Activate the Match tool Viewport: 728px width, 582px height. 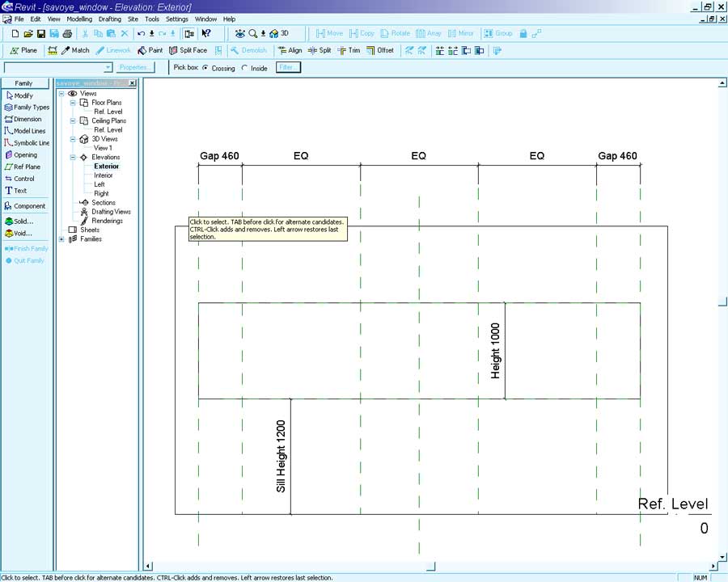tap(74, 50)
